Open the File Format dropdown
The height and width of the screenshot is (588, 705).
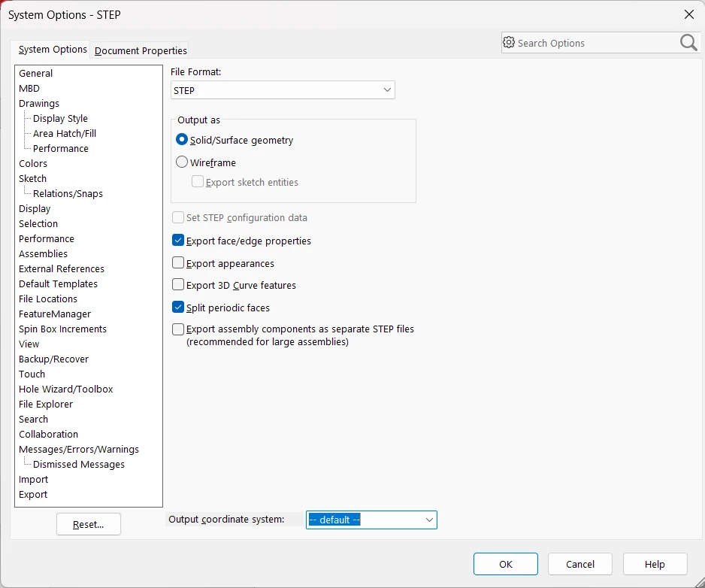pos(283,90)
